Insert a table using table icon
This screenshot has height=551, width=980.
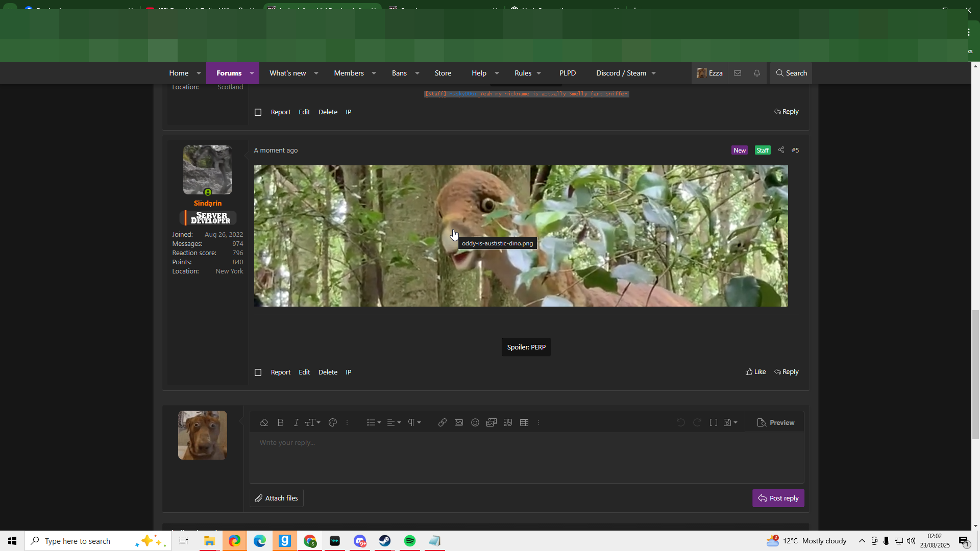(x=524, y=422)
